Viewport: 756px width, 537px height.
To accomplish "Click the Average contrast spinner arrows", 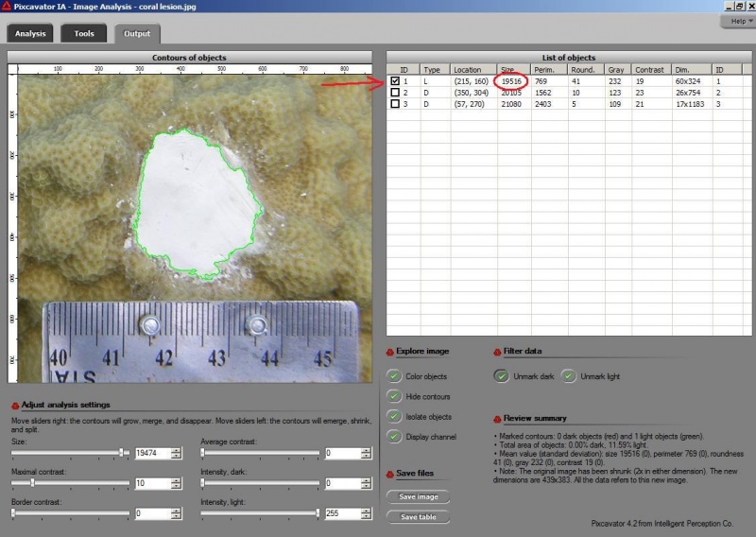I will point(367,453).
